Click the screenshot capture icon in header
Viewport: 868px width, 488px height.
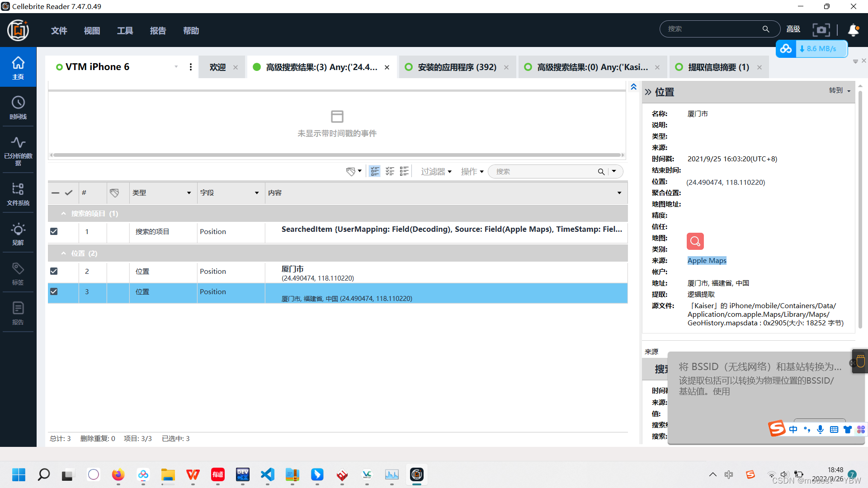click(821, 30)
